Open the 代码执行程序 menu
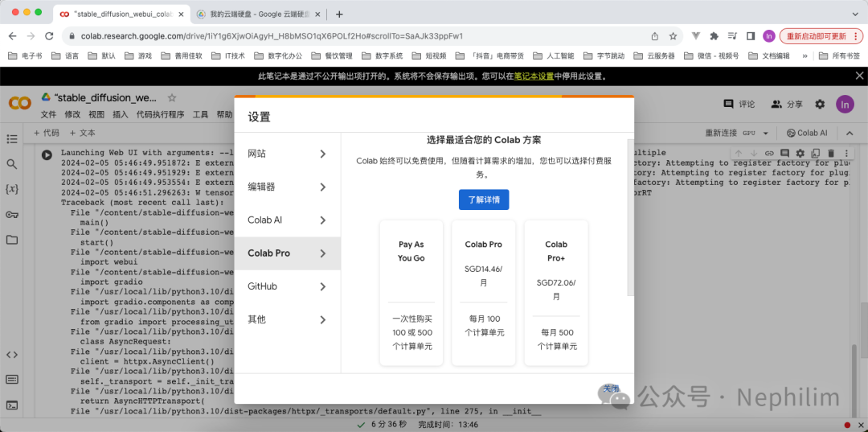The width and height of the screenshot is (868, 432). [160, 115]
